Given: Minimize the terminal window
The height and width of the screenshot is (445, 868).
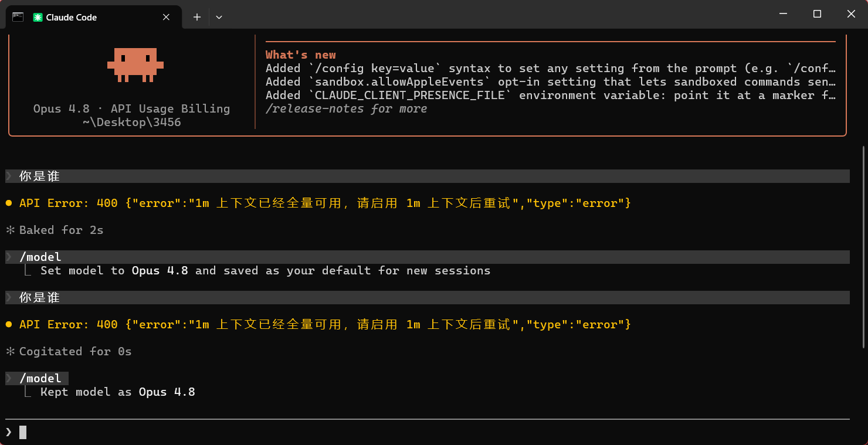Looking at the screenshot, I should click(783, 14).
